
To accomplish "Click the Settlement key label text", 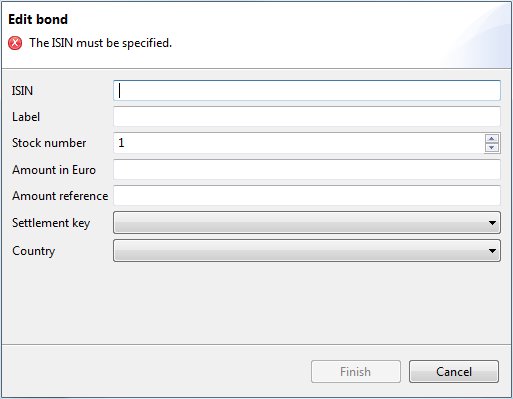I will [x=51, y=223].
